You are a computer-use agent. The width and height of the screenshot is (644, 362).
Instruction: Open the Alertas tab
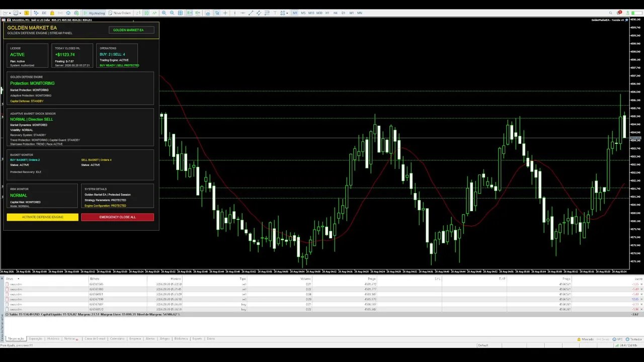(x=150, y=339)
